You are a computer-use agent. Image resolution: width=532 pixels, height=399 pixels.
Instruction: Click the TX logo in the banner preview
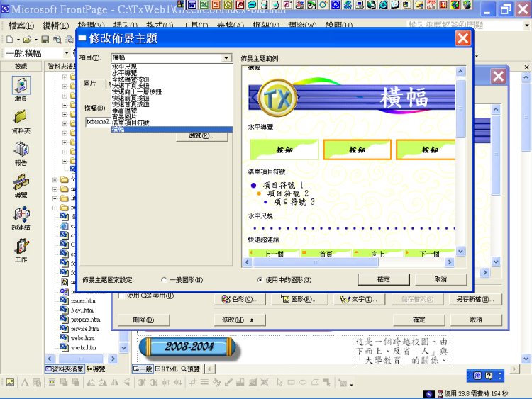[278, 99]
